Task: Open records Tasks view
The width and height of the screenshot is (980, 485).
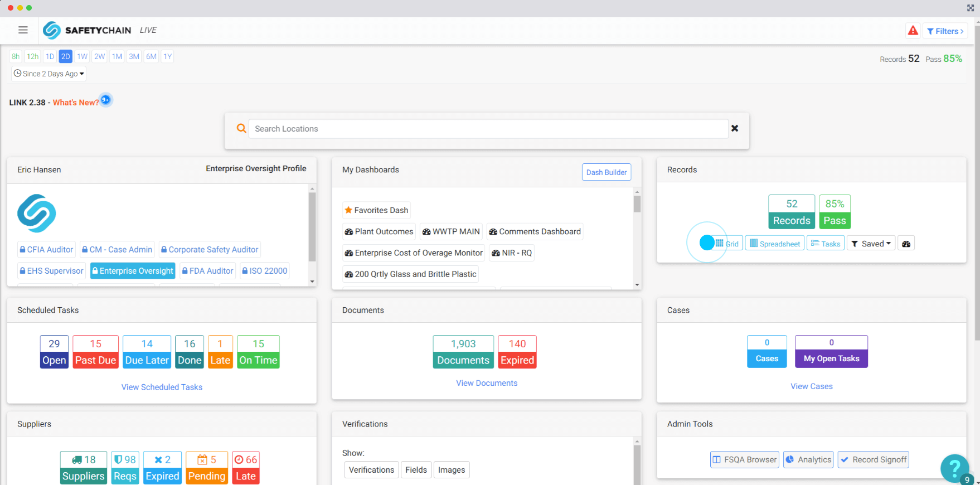Action: coord(826,244)
